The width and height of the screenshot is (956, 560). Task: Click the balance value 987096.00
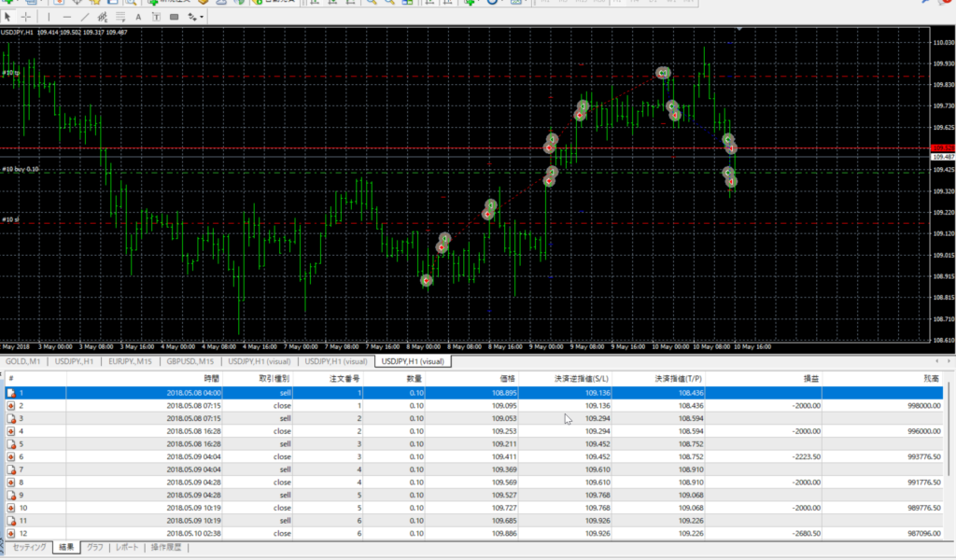tap(923, 534)
